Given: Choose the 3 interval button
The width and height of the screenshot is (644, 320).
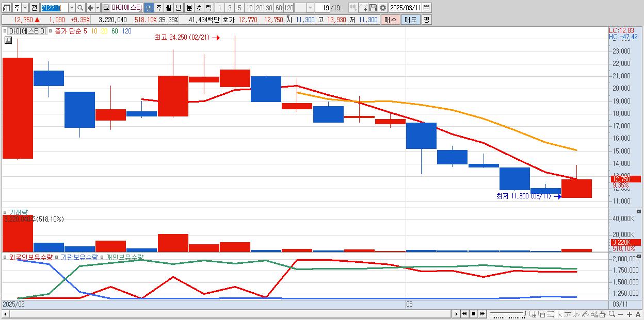Looking at the screenshot, I should 230,8.
